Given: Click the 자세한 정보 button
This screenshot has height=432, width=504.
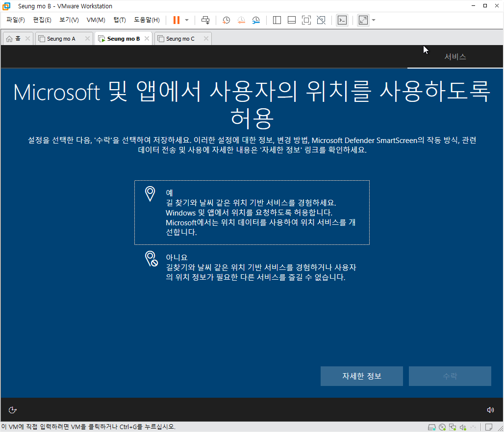Looking at the screenshot, I should point(362,376).
